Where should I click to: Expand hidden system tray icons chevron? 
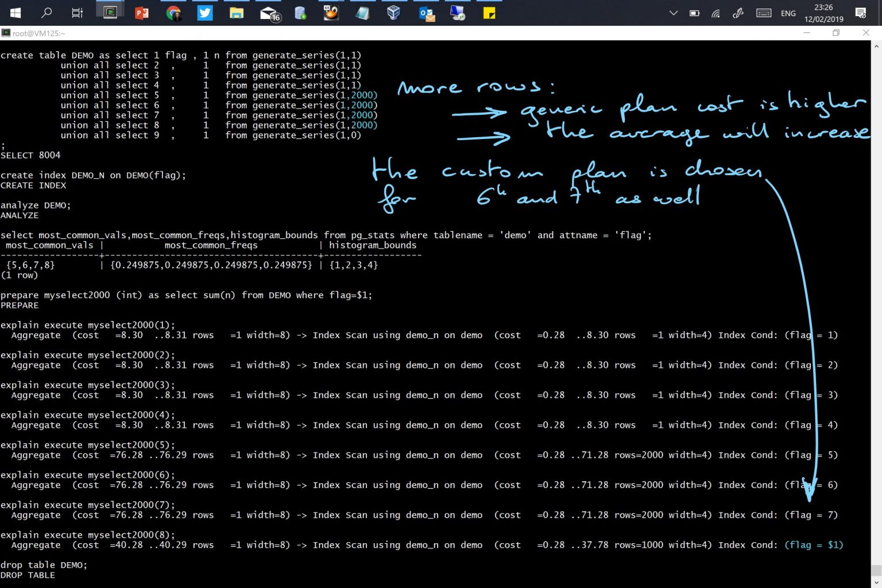[x=674, y=13]
